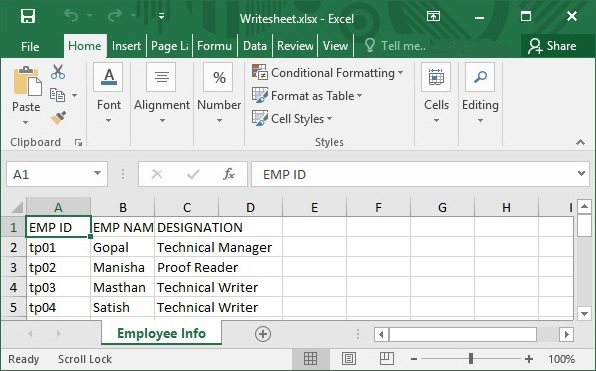
Task: Click the cell containing tp04
Action: 58,307
